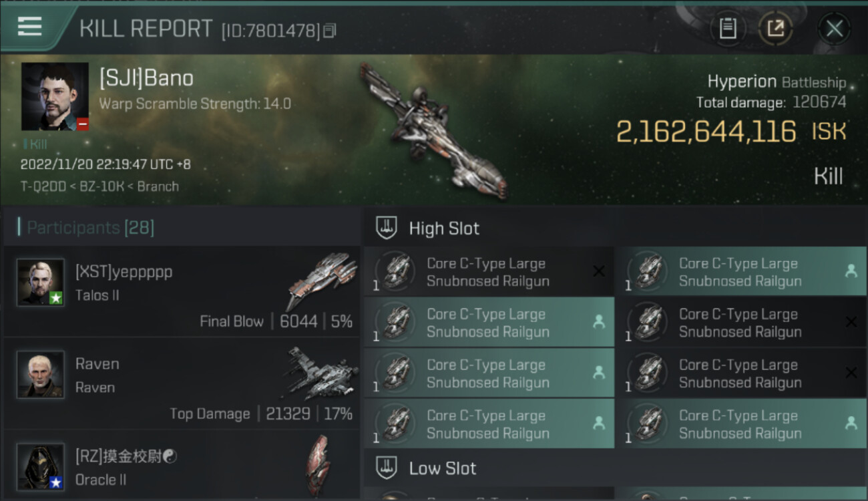Screen dimensions: 868x501
Task: Open the hamburger menu icon
Action: click(29, 26)
